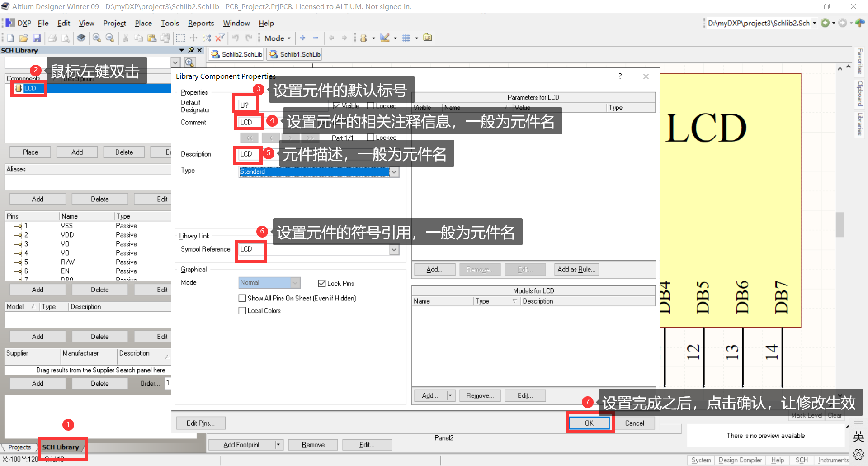Zoom in with the magnifier plus icon
The width and height of the screenshot is (868, 466).
click(97, 38)
